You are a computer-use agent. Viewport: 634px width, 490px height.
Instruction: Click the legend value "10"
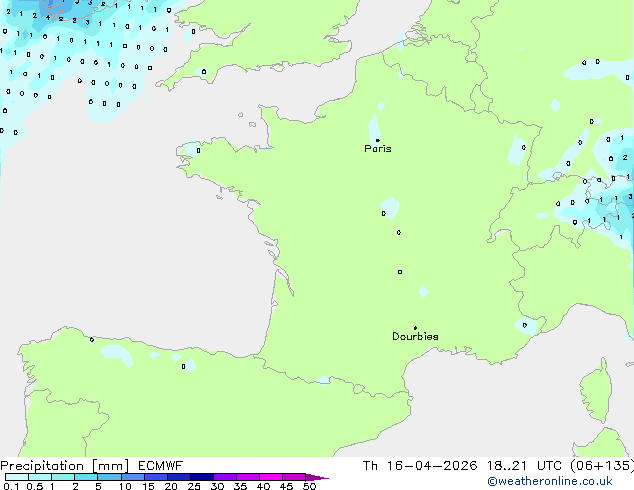(125, 486)
